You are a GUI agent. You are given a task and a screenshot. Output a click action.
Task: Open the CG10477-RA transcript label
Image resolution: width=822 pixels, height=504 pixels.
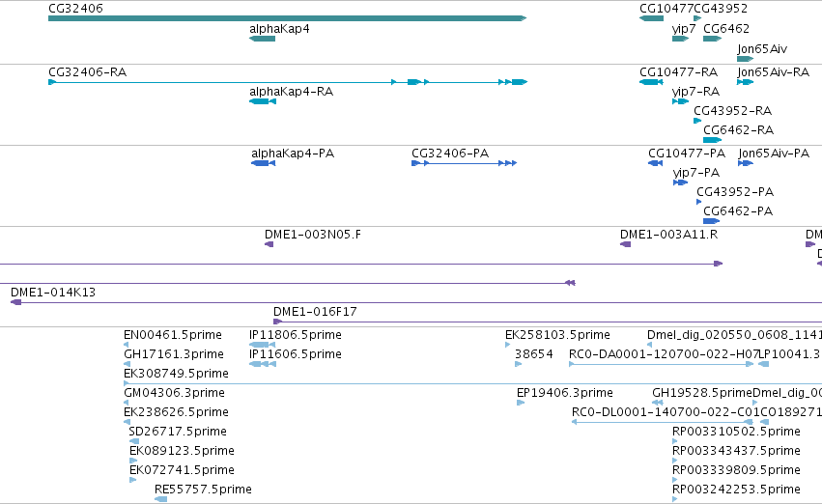click(678, 71)
